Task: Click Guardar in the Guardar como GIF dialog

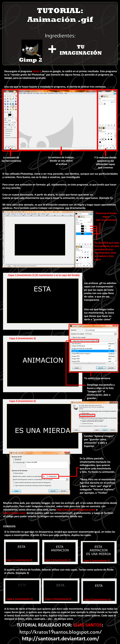Action: point(53,491)
